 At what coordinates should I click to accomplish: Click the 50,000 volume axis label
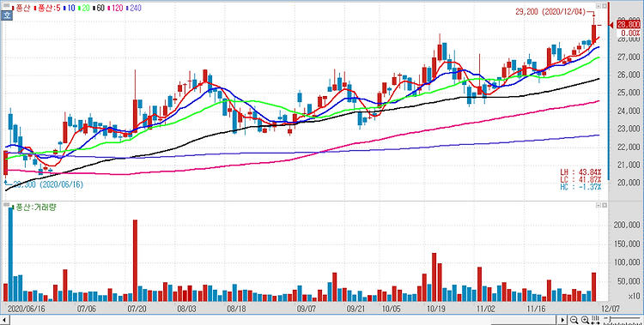[x=629, y=282]
